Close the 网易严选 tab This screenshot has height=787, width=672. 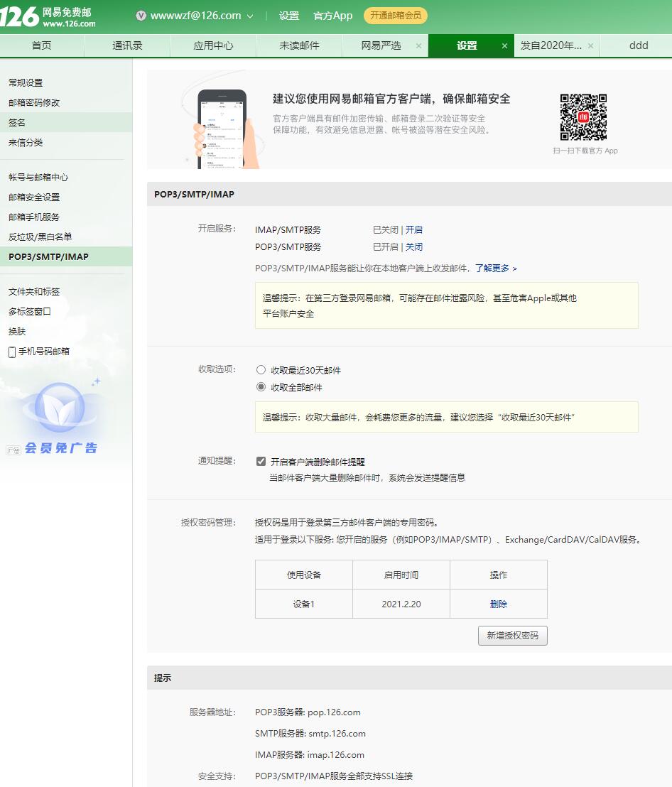pos(418,46)
